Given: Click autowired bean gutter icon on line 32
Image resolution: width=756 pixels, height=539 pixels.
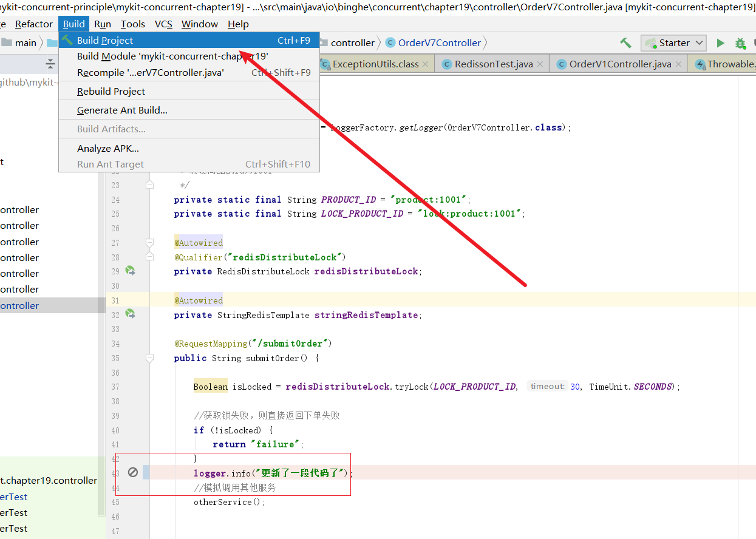Looking at the screenshot, I should click(x=130, y=314).
